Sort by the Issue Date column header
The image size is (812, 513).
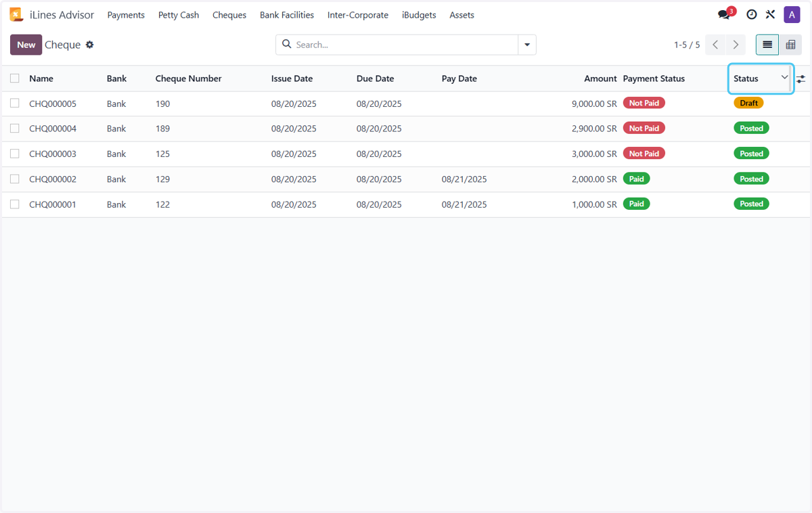tap(292, 79)
